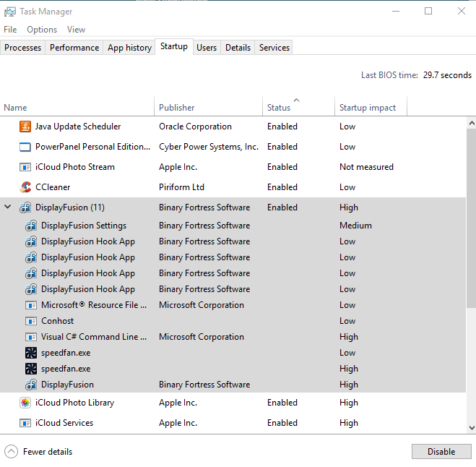Screen dimensions: 476x467
Task: Switch to the Services tab
Action: click(x=274, y=48)
